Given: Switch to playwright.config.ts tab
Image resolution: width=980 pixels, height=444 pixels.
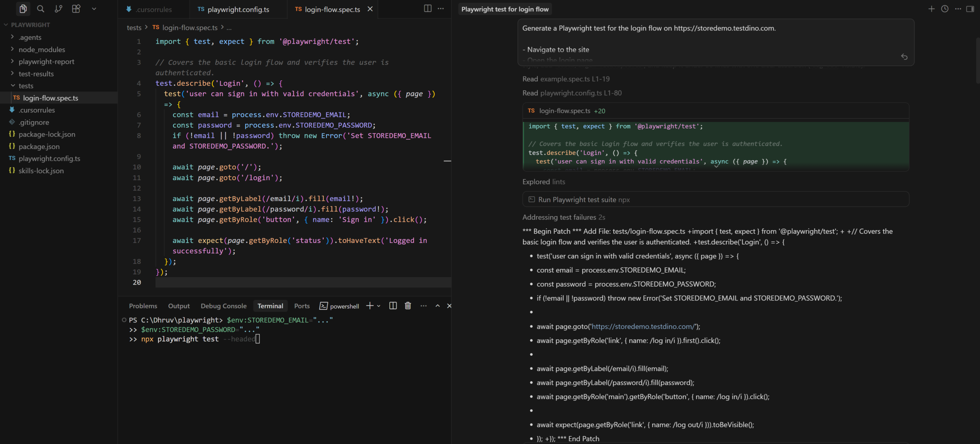Looking at the screenshot, I should coord(238,9).
